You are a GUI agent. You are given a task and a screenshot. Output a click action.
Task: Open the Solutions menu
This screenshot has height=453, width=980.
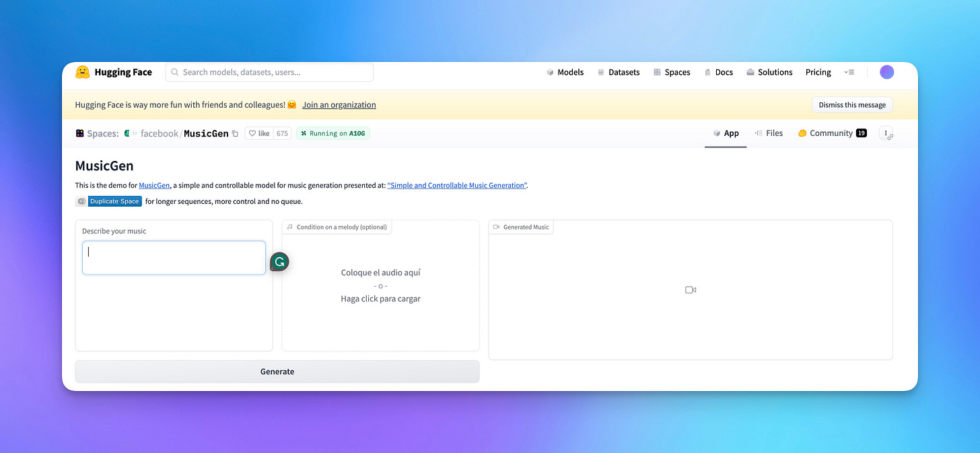click(x=769, y=72)
